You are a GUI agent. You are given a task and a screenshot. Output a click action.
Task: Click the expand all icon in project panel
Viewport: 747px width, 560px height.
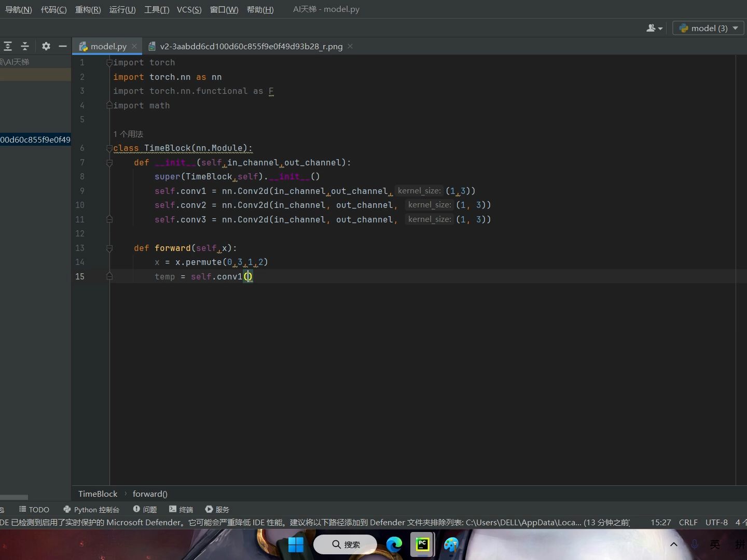coord(8,46)
